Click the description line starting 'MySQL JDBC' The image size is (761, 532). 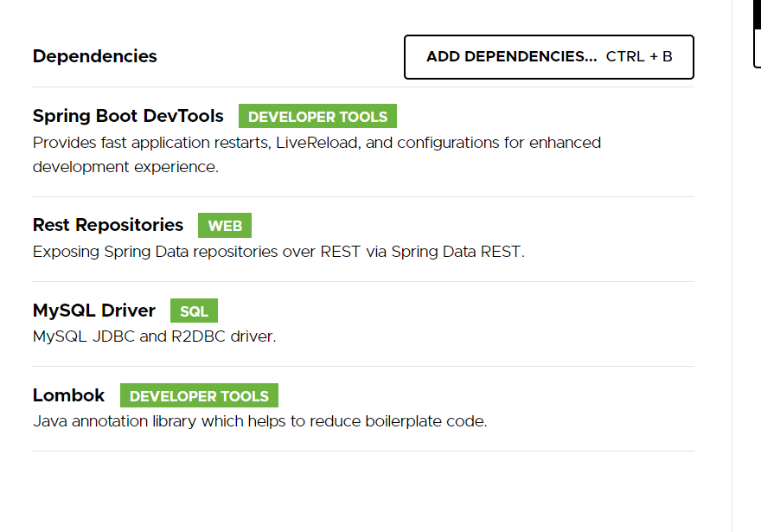point(154,337)
